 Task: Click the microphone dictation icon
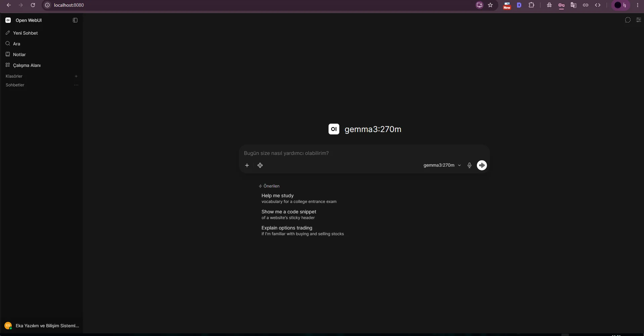469,165
